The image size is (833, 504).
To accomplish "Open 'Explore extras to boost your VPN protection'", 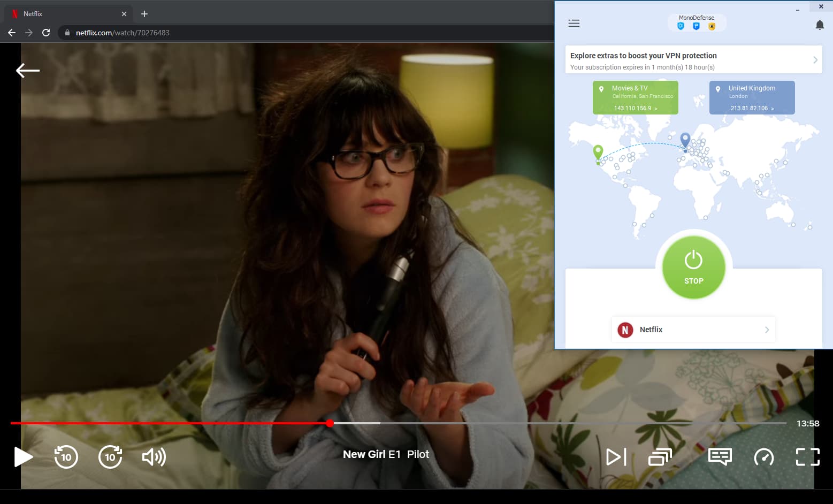I will tap(693, 59).
